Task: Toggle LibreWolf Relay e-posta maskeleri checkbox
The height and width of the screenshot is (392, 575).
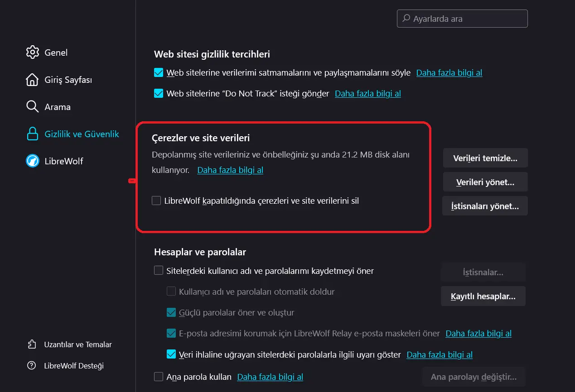Action: pyautogui.click(x=171, y=334)
